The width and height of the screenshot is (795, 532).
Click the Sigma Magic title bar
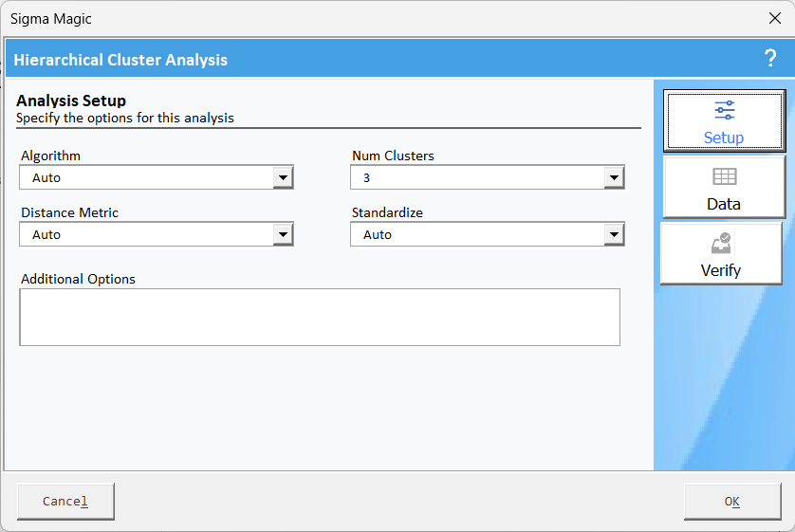[379, 18]
